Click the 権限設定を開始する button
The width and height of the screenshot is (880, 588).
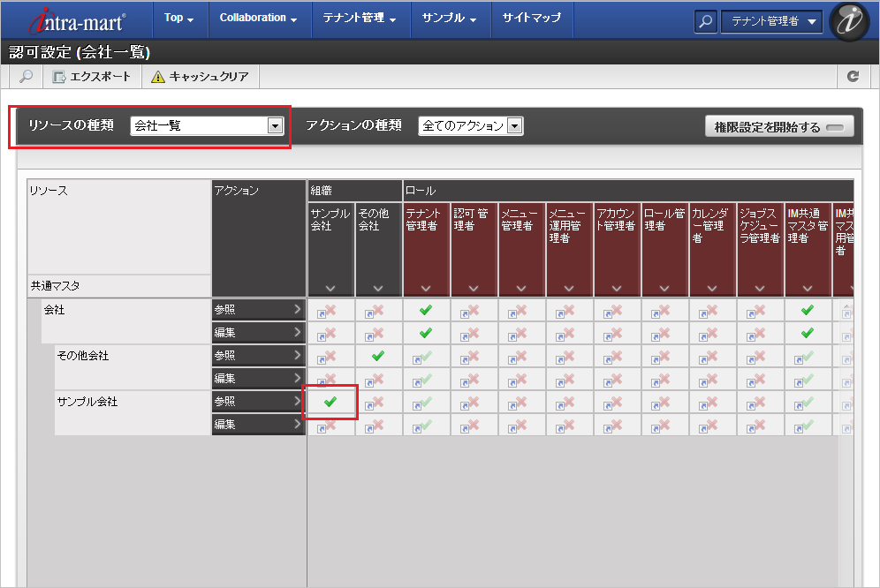click(779, 127)
